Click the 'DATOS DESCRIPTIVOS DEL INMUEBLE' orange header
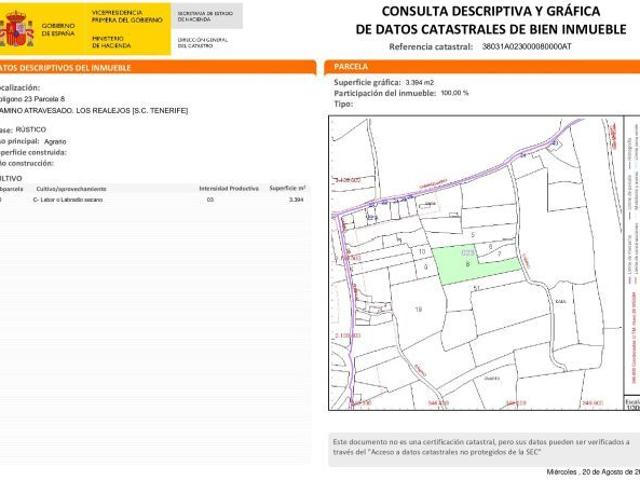 tap(158, 68)
